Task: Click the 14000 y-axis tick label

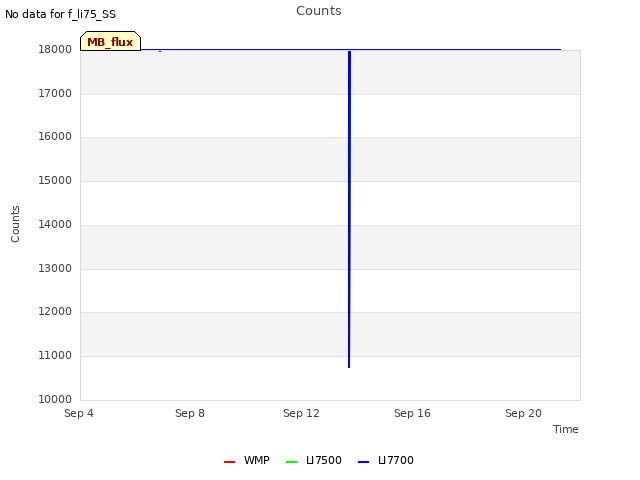Action: click(x=55, y=224)
